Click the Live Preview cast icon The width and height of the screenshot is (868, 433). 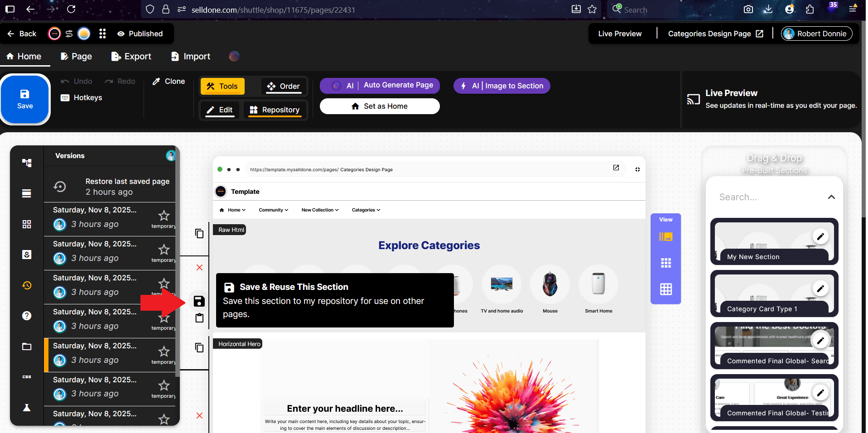693,99
